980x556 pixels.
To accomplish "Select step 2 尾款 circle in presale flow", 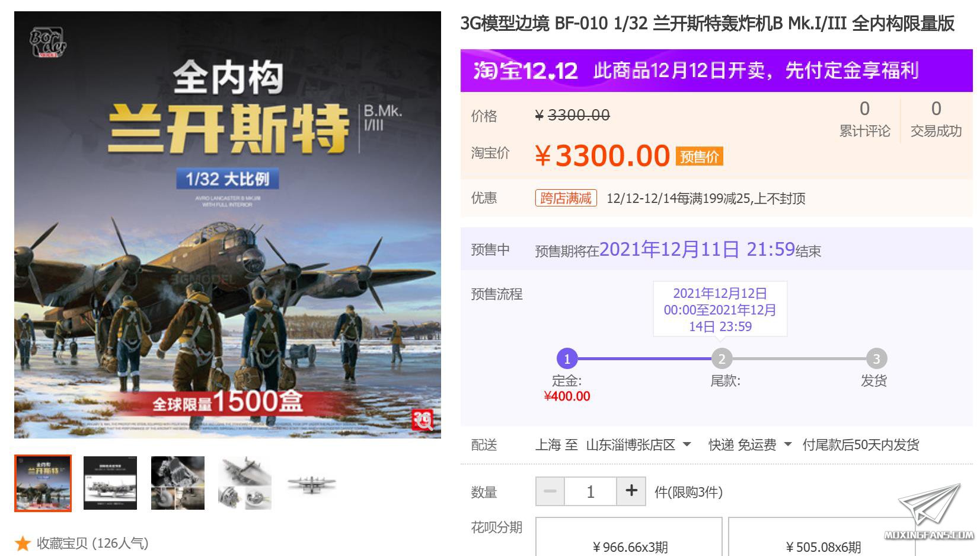I will (722, 358).
